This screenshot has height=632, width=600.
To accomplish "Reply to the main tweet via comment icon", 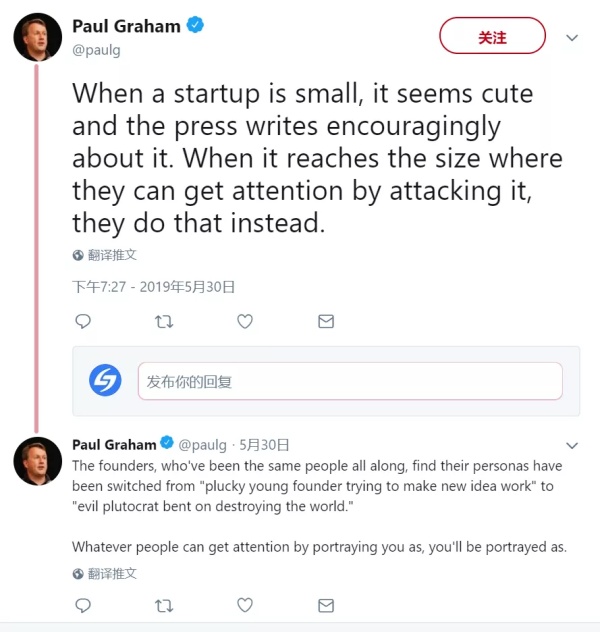I will [84, 321].
